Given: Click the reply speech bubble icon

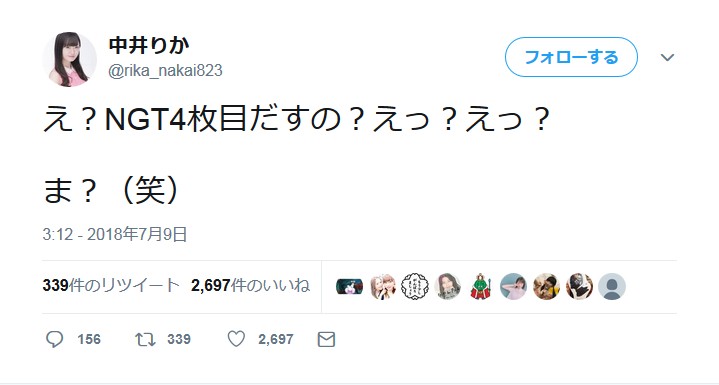Looking at the screenshot, I should (55, 340).
